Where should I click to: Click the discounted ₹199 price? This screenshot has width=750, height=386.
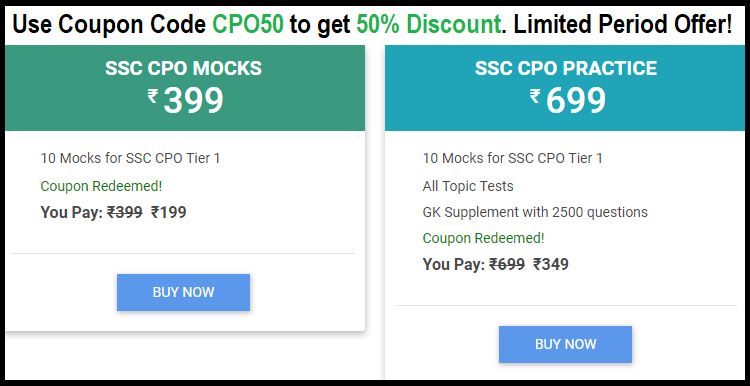(168, 212)
